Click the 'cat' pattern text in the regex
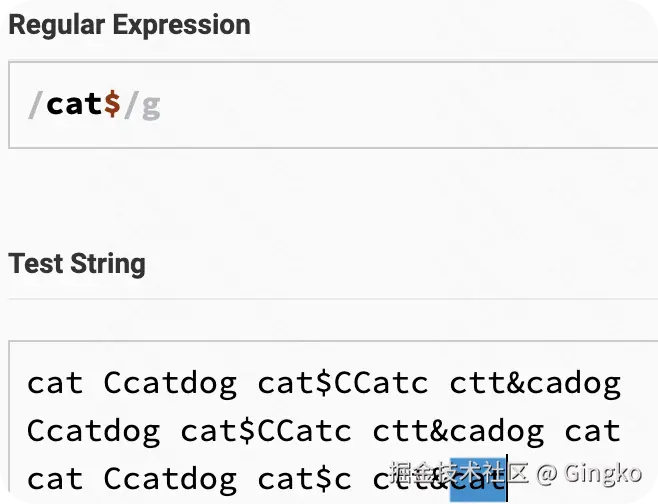 point(74,104)
